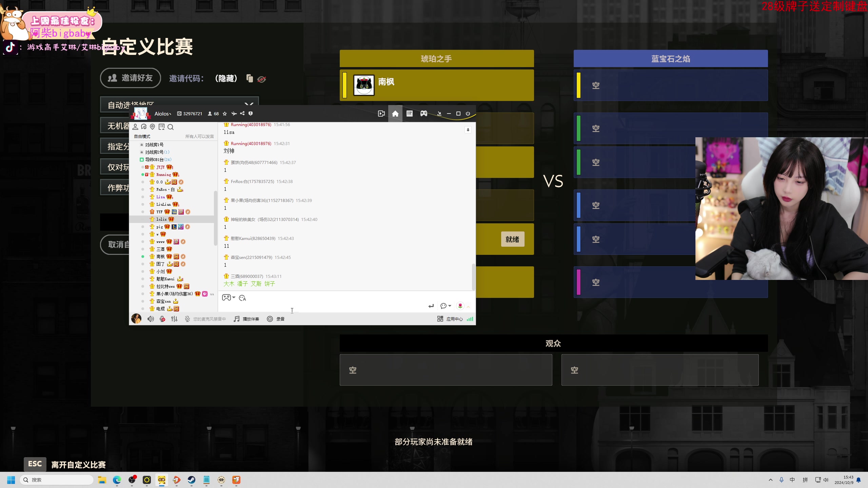Jump to latest chat message arrow
This screenshot has width=868, height=488.
point(468,130)
